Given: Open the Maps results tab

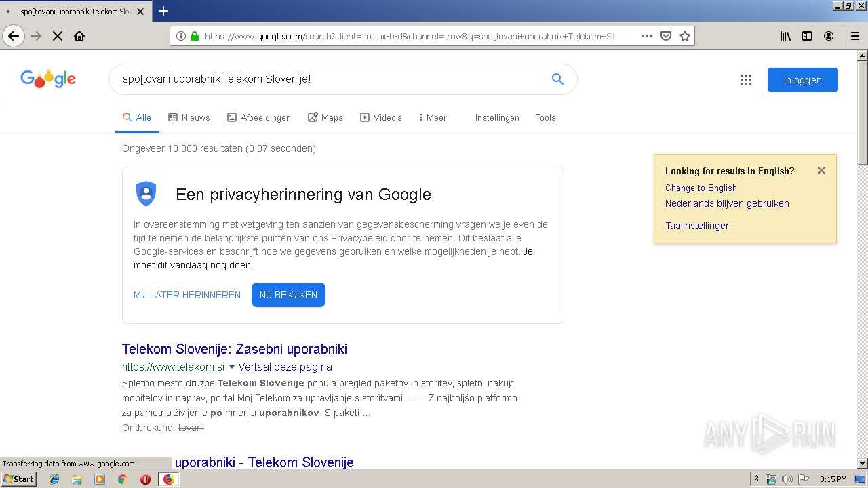Looking at the screenshot, I should [x=325, y=117].
